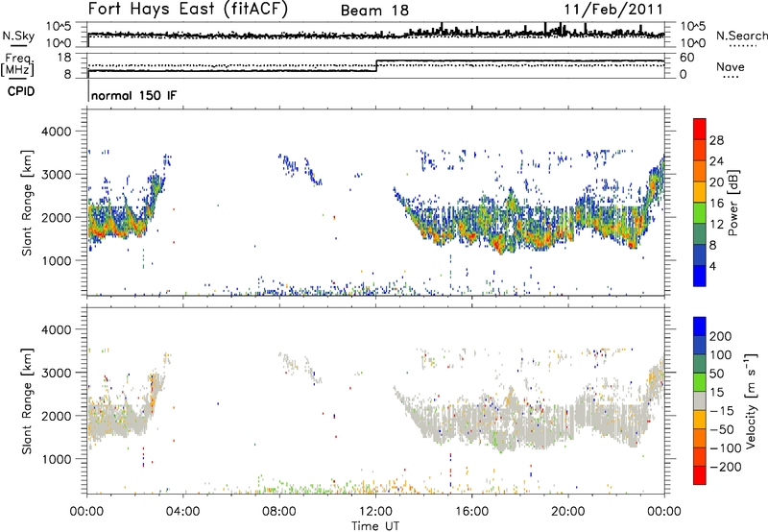This screenshot has width=768, height=532.
Task: Click the '04:00' time tick label
Action: click(x=182, y=512)
